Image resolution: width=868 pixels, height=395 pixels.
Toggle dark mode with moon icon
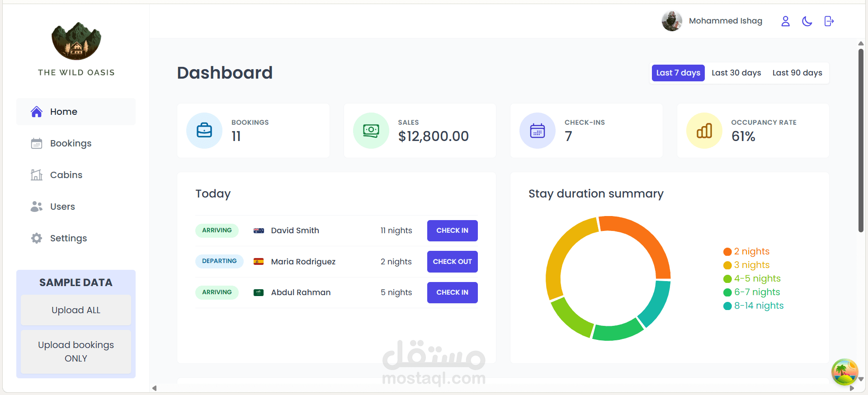807,21
